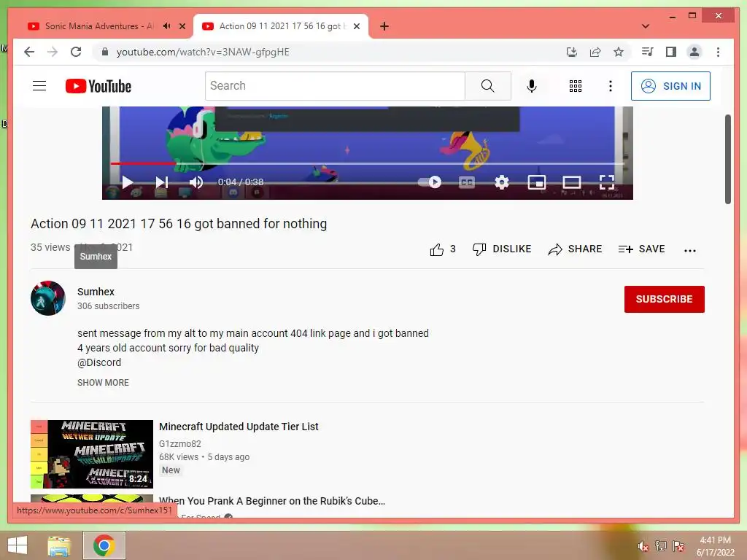Open the Sumhex channel name link
747x560 pixels.
point(96,292)
